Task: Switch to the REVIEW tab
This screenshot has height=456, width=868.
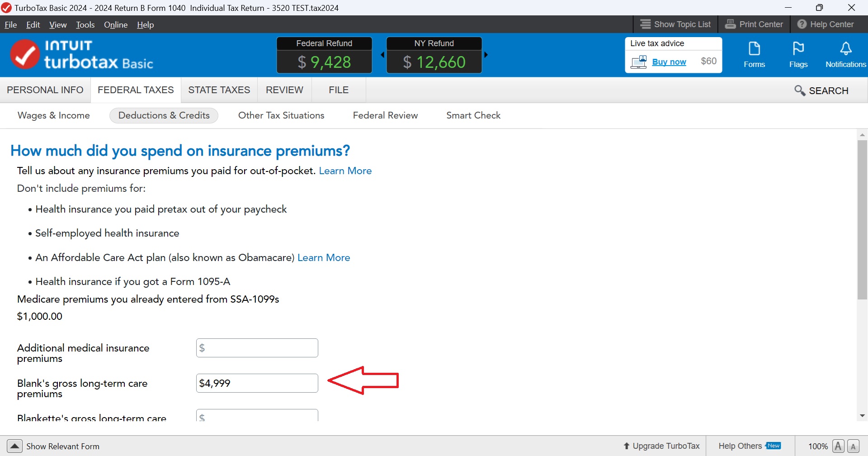Action: coord(284,90)
